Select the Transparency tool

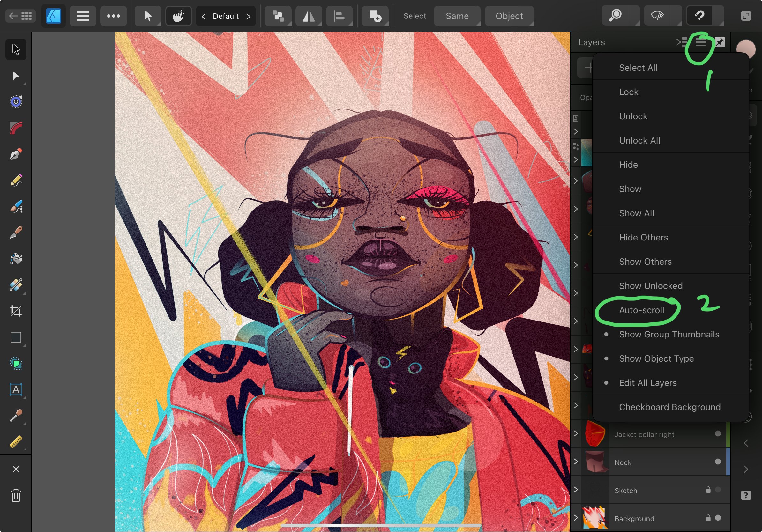pos(16,285)
